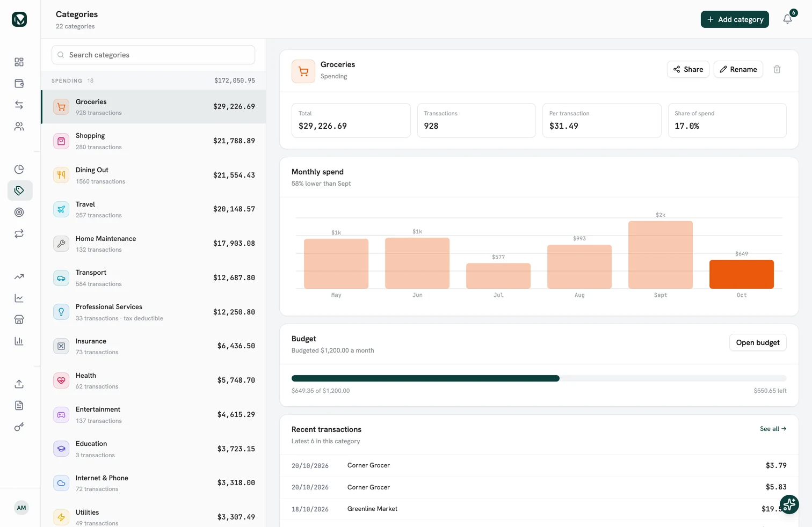Image resolution: width=812 pixels, height=527 pixels.
Task: Select the Oct bar in Monthly spend chart
Action: tap(742, 274)
